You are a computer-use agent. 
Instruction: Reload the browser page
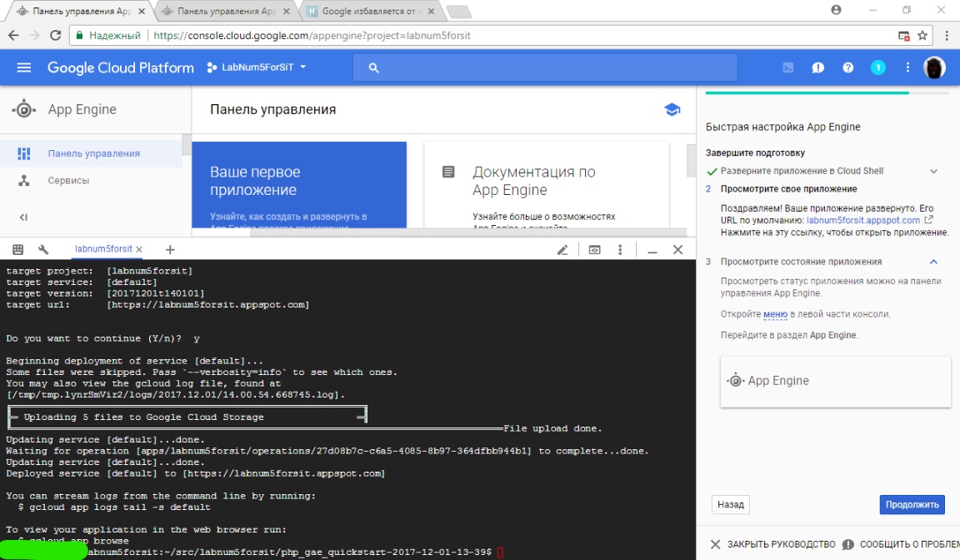tap(55, 36)
